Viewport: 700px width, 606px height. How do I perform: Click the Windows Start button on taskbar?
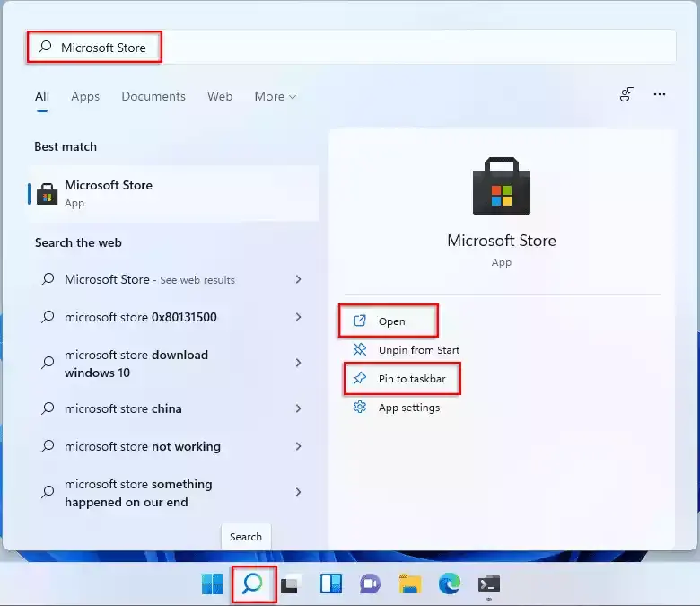[x=212, y=584]
